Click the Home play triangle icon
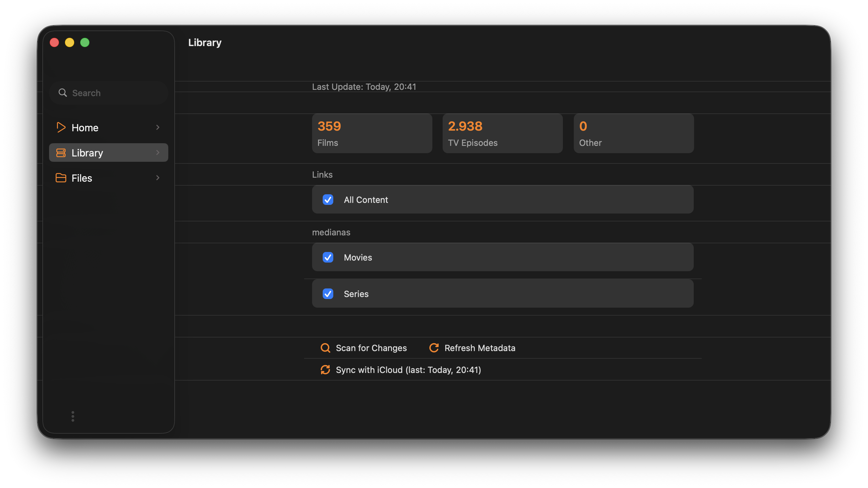Screen dimensions: 868x488 tap(61, 128)
